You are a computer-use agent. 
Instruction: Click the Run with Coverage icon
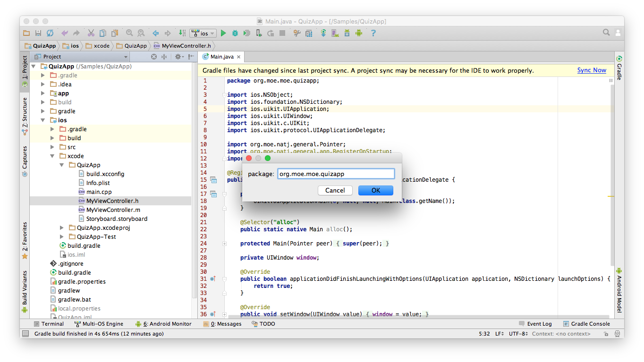pyautogui.click(x=247, y=33)
